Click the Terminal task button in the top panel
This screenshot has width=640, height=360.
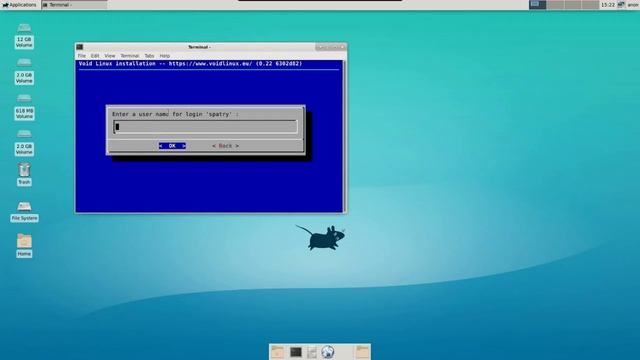(x=74, y=5)
